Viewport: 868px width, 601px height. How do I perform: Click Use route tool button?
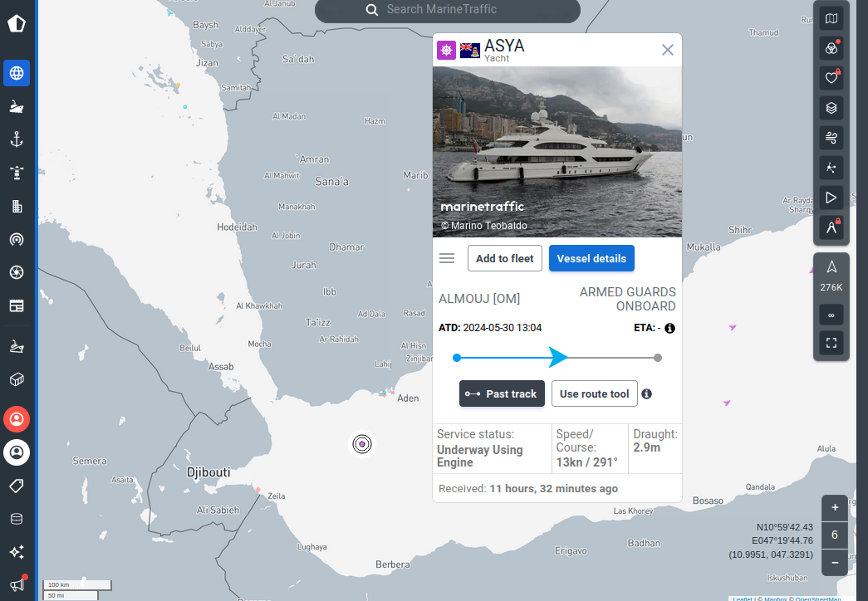595,393
